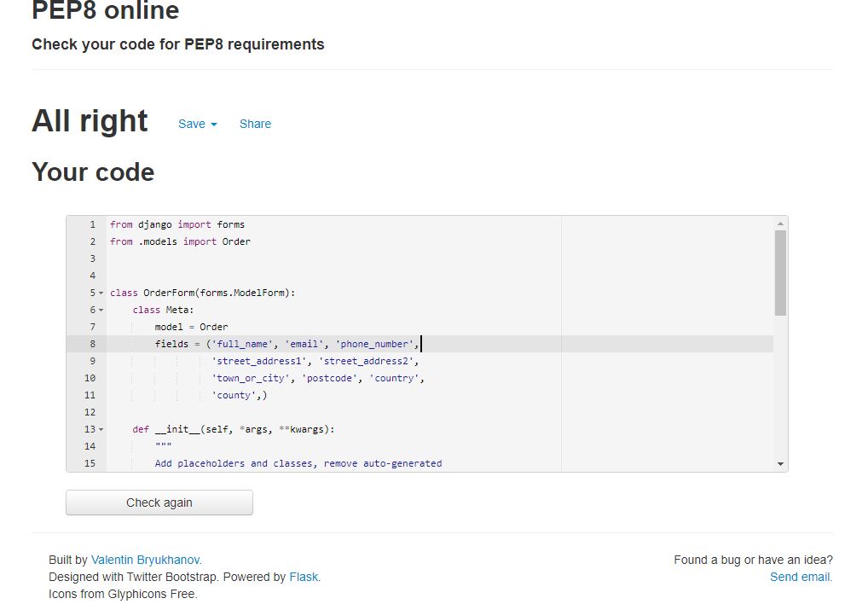The width and height of the screenshot is (868, 610).
Task: Collapse the __init__ method fold arrow
Action: coord(101,429)
